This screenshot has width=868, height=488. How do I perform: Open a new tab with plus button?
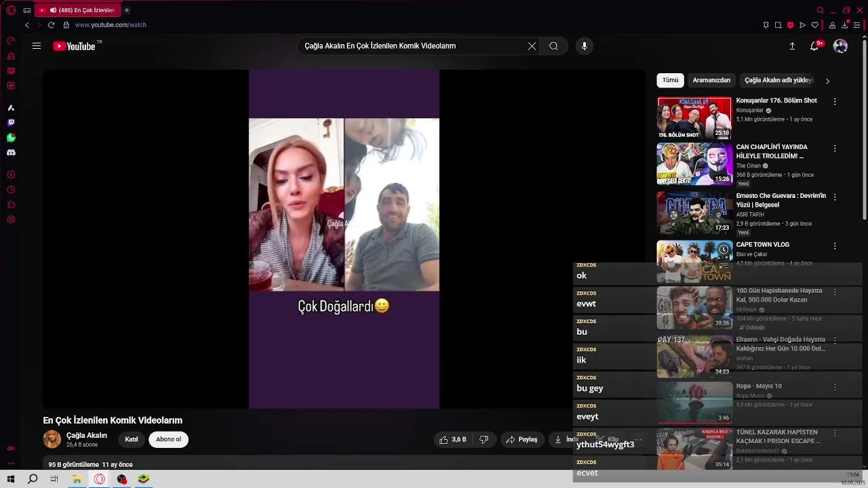pyautogui.click(x=127, y=10)
